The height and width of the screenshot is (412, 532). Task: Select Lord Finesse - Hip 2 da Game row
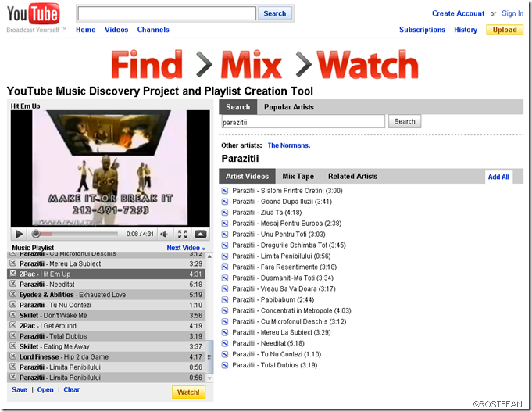(106, 357)
